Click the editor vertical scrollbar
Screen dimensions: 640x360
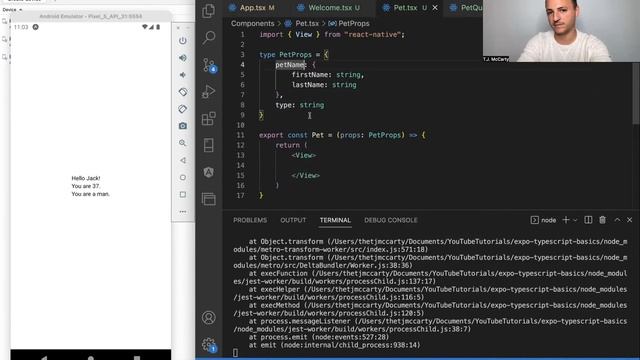click(x=636, y=94)
